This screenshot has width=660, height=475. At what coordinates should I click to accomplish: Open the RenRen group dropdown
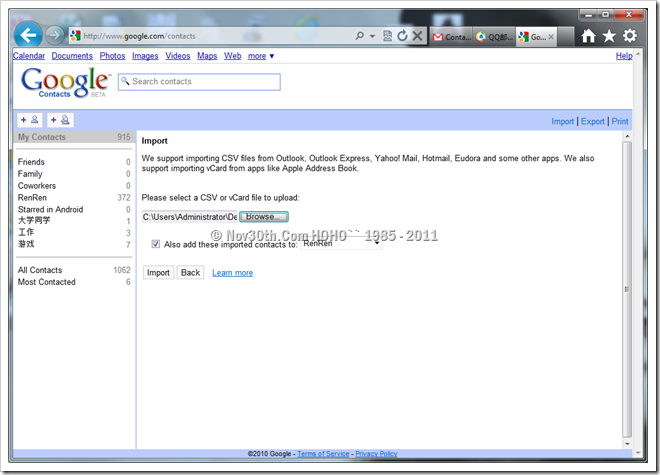click(341, 243)
